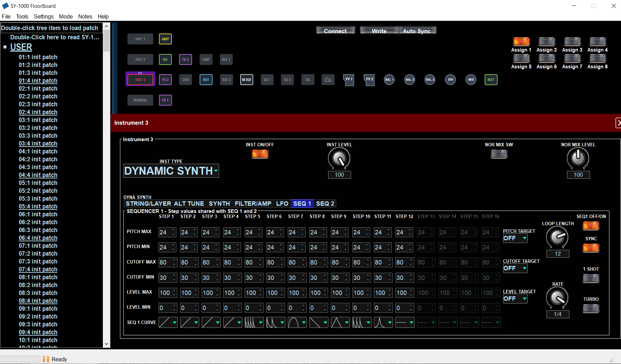The height and width of the screenshot is (364, 621).
Task: Open the M DLY master delay block
Action: [247, 80]
